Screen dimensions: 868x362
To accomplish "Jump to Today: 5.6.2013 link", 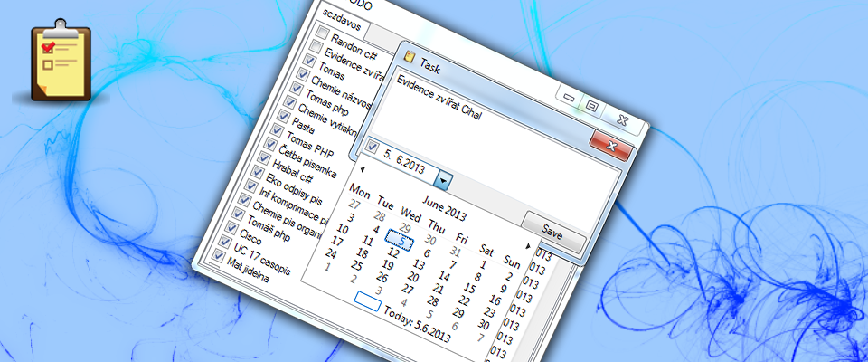I will (x=418, y=324).
